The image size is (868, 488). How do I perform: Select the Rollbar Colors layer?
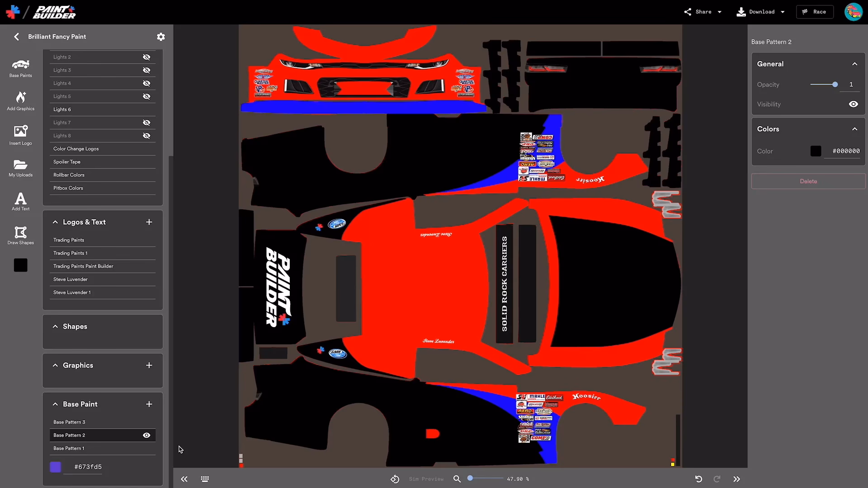tap(103, 175)
